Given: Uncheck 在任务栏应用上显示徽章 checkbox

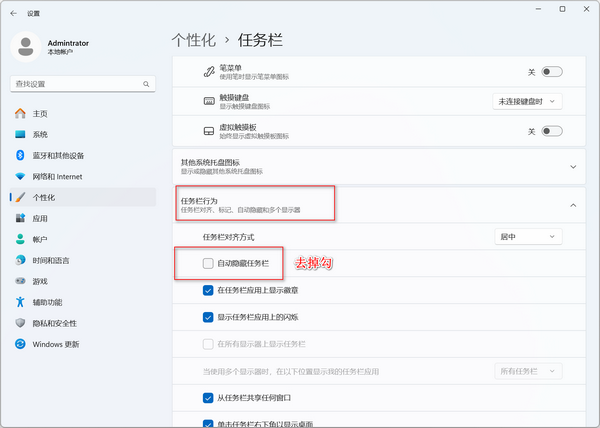Looking at the screenshot, I should click(208, 290).
